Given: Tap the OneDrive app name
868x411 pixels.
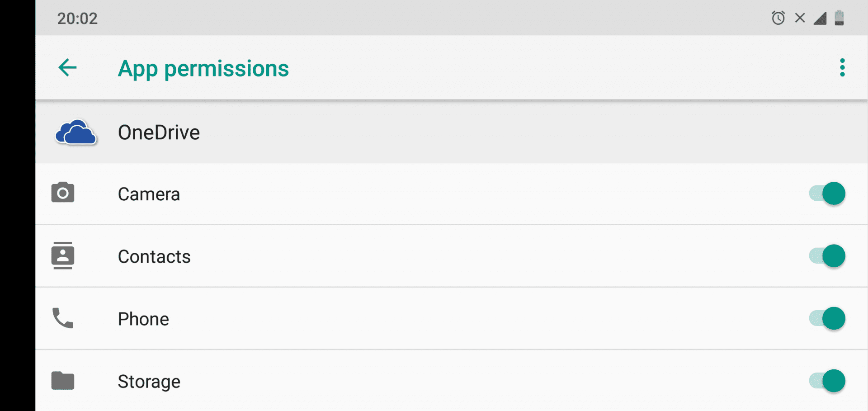Looking at the screenshot, I should pos(159,132).
